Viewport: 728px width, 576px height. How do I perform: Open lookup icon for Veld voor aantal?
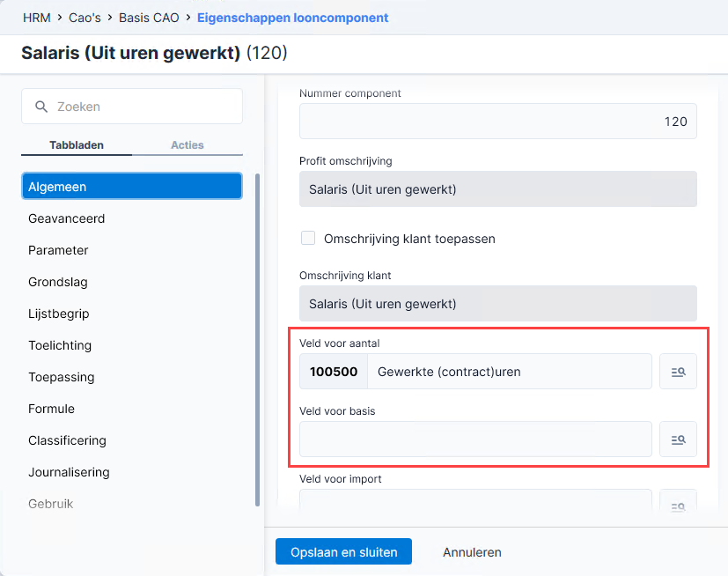tap(678, 372)
